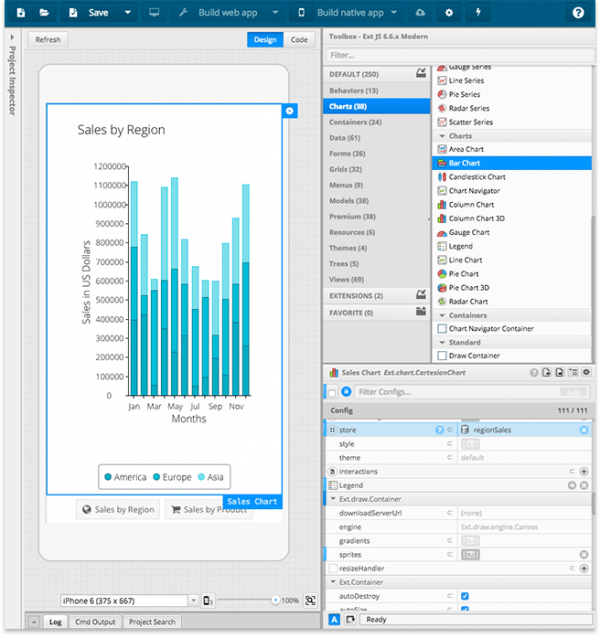This screenshot has width=600, height=638.
Task: Click the help question mark icon in top toolbar
Action: (x=578, y=13)
